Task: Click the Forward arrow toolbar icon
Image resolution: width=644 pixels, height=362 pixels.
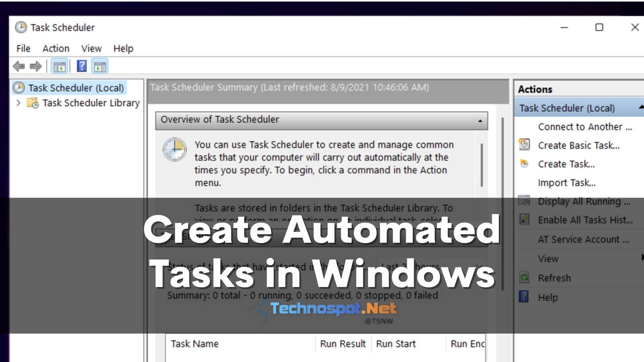Action: 36,66
